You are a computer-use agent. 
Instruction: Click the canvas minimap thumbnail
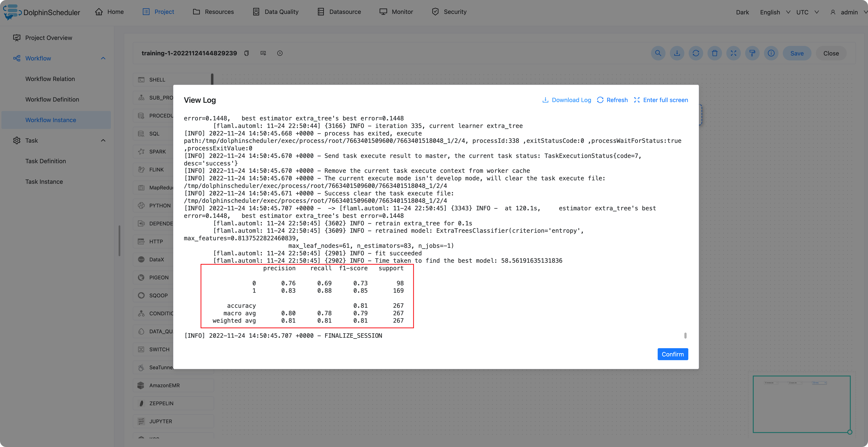pos(801,404)
